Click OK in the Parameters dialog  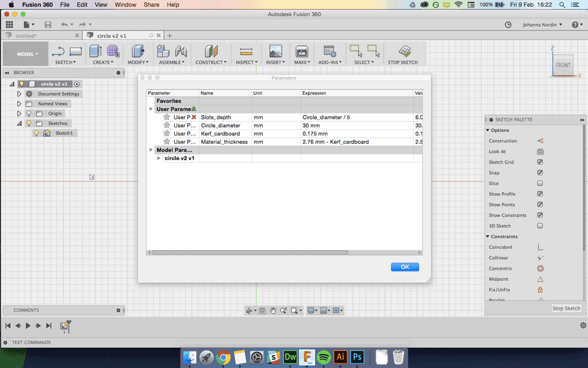(x=405, y=267)
